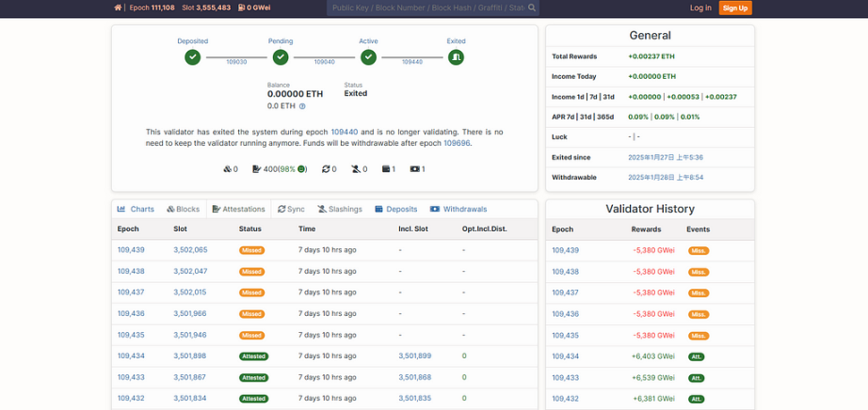Click the home icon in top navigation
Viewport: 868px width, 410px height.
point(118,8)
